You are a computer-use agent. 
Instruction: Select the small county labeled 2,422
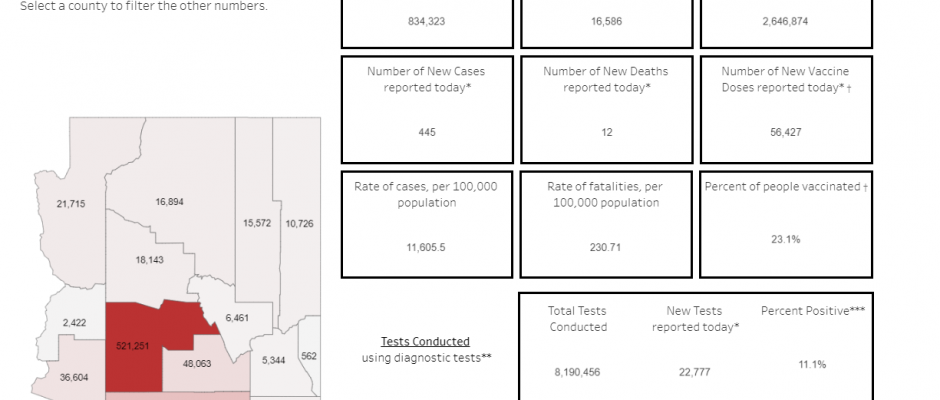click(76, 323)
